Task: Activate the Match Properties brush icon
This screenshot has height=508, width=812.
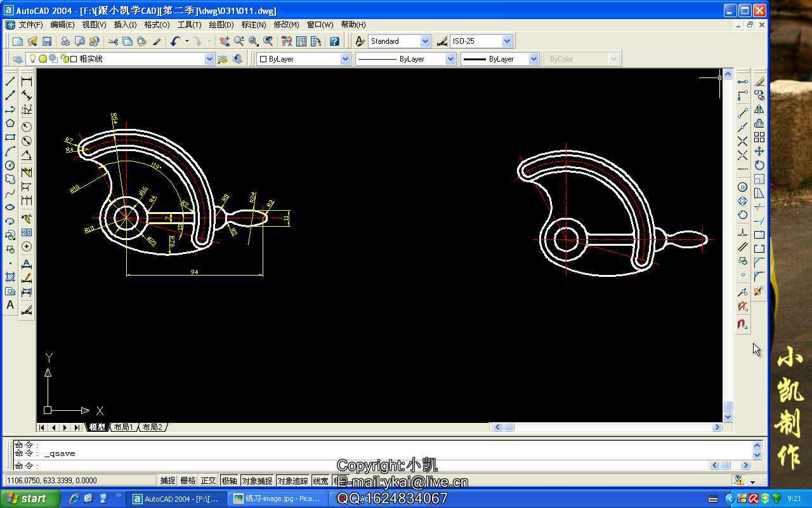Action: (x=157, y=41)
